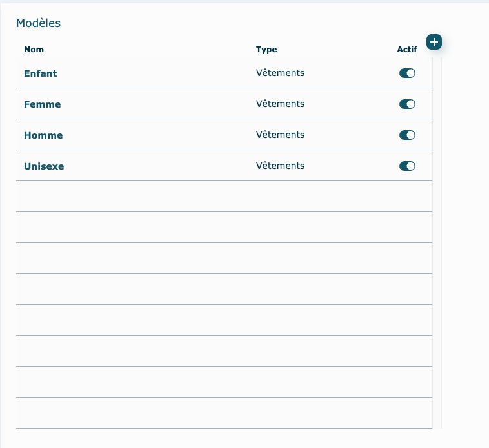Open the Enfant model

[40, 73]
